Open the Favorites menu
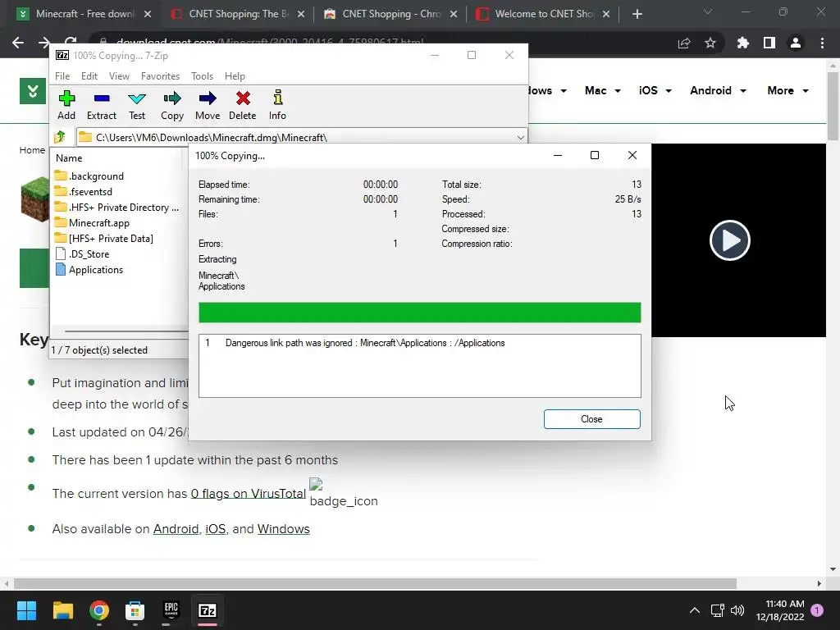Image resolution: width=840 pixels, height=630 pixels. (160, 76)
